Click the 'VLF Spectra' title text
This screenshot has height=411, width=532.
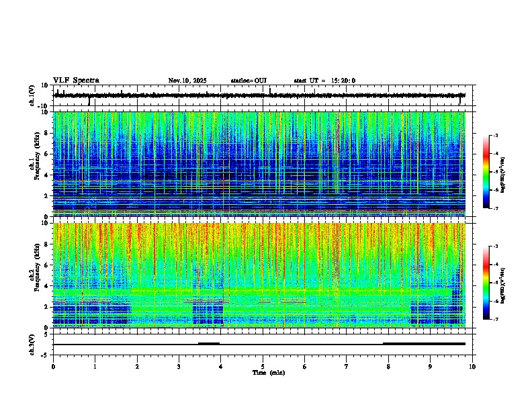pos(76,81)
